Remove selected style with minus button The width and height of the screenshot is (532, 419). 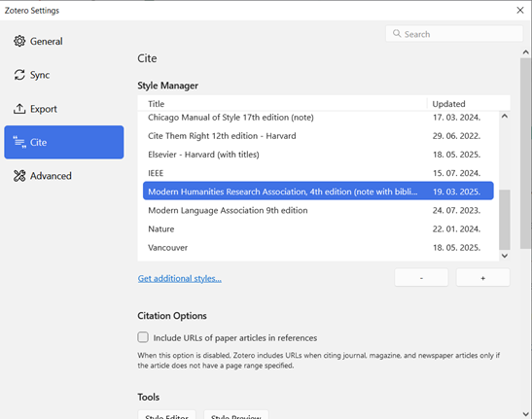click(421, 277)
